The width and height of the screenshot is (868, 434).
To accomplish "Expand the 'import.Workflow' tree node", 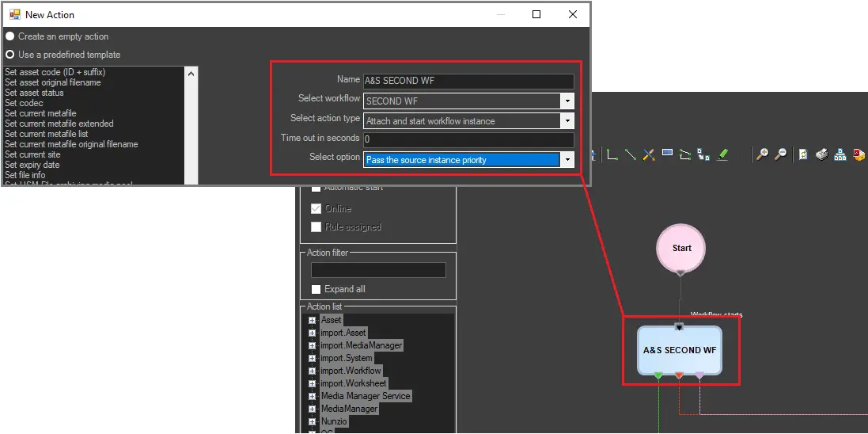I will (312, 371).
